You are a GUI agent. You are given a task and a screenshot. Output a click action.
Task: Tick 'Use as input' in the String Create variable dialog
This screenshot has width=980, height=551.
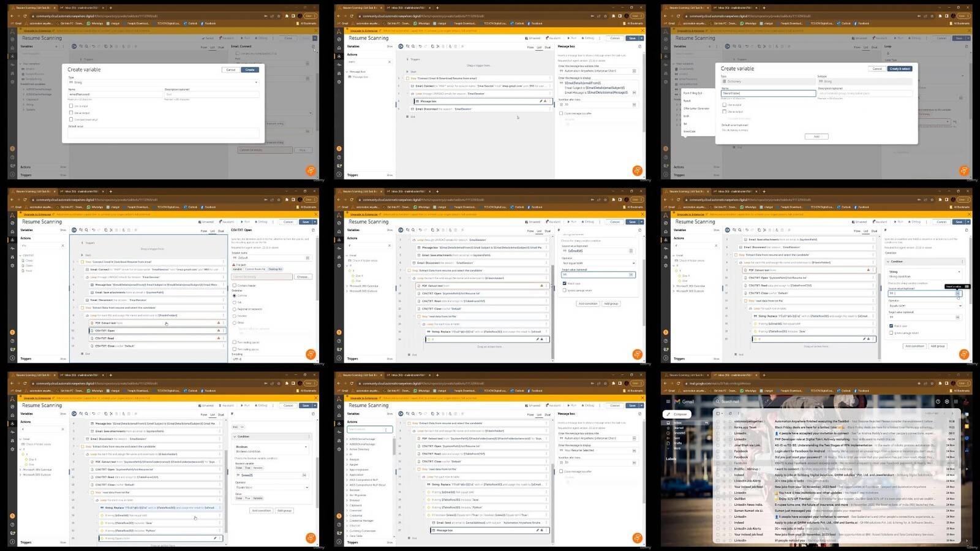71,106
